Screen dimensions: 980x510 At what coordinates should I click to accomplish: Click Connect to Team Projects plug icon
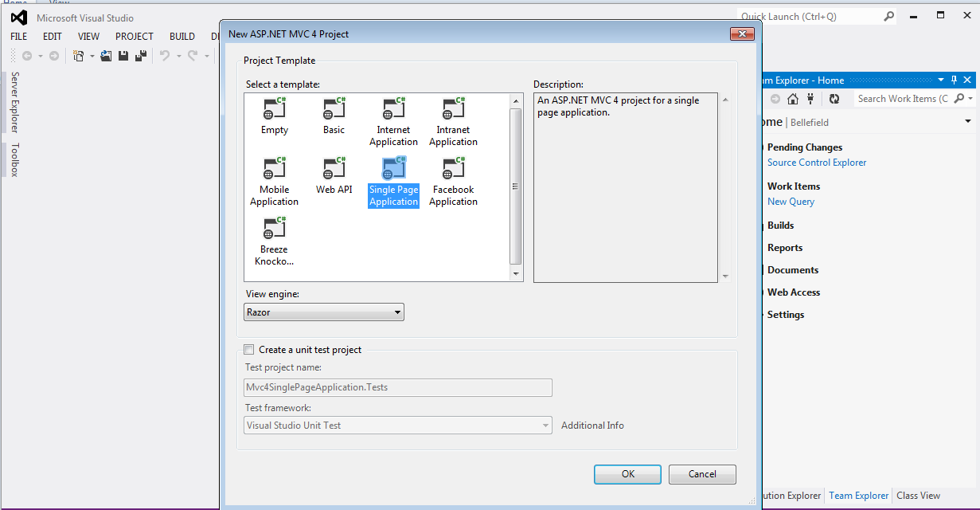click(x=810, y=99)
